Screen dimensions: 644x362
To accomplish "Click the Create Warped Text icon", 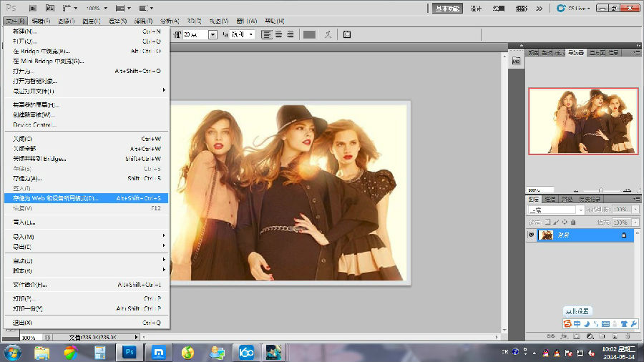I will pyautogui.click(x=328, y=34).
